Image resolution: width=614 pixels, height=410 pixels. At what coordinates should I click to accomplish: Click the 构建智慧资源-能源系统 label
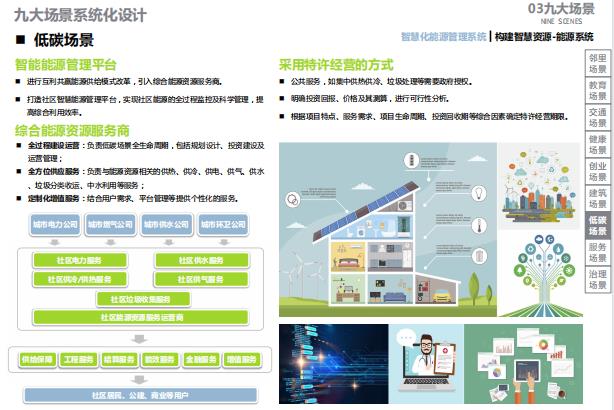544,37
